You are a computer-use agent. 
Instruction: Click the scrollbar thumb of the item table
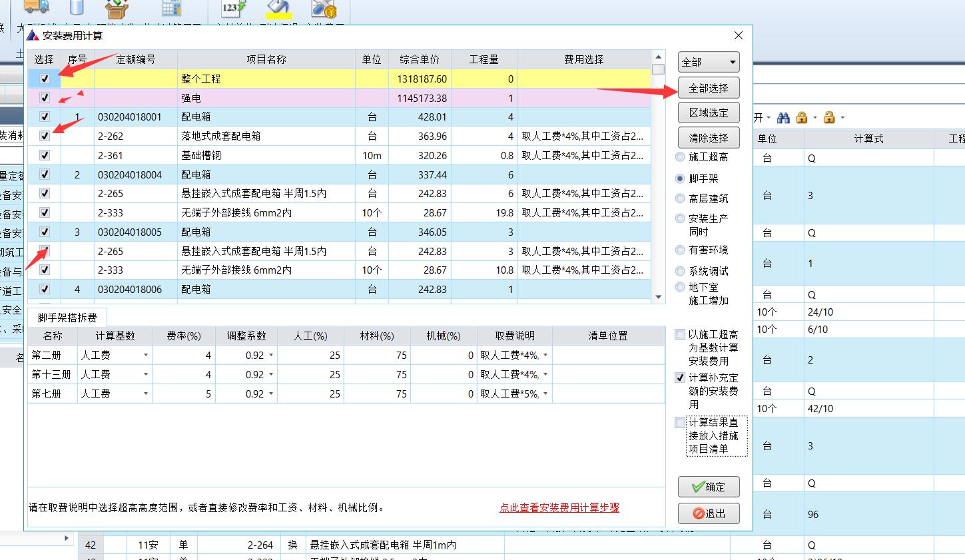point(658,69)
